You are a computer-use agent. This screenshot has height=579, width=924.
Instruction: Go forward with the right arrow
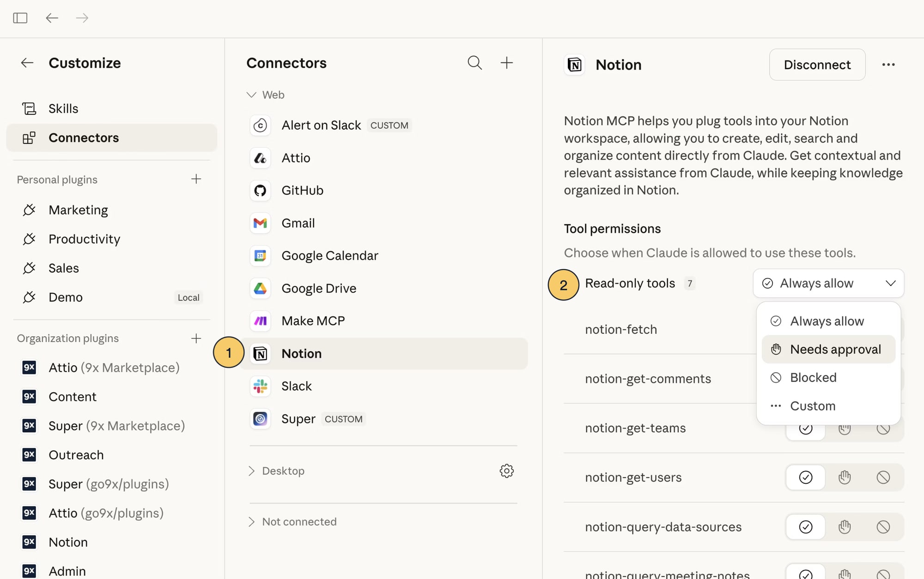point(82,18)
